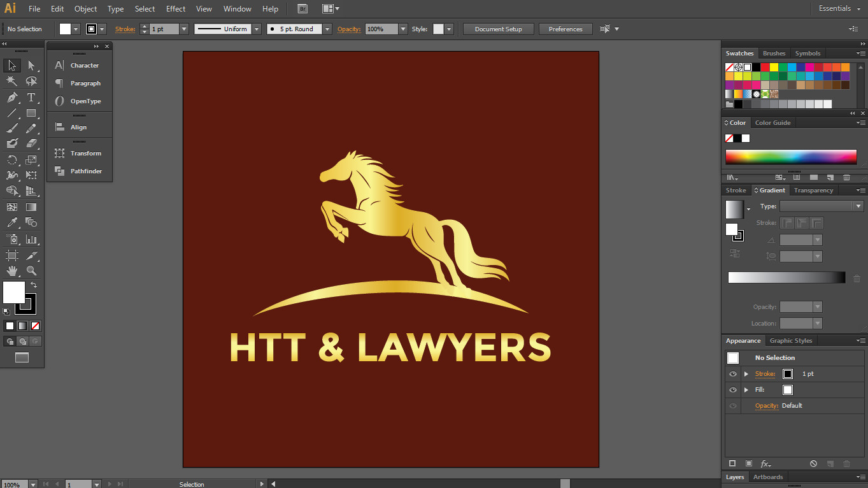Select the Artboard tool
This screenshot has height=488, width=868.
(11, 255)
